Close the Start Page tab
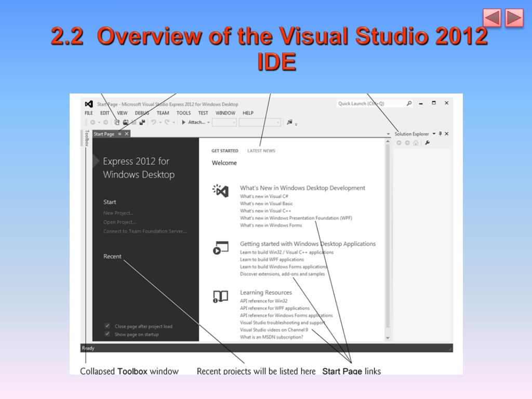Screen dimensions: 532x399 [x=127, y=134]
